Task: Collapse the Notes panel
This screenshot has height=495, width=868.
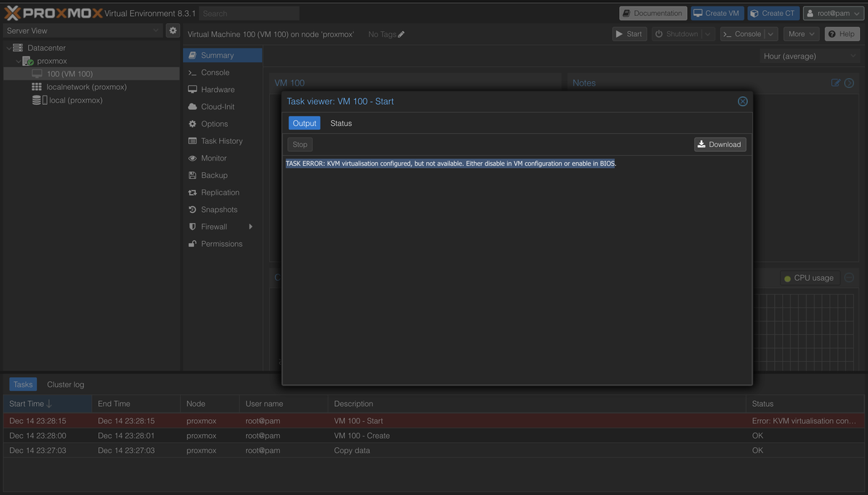Action: coord(849,82)
